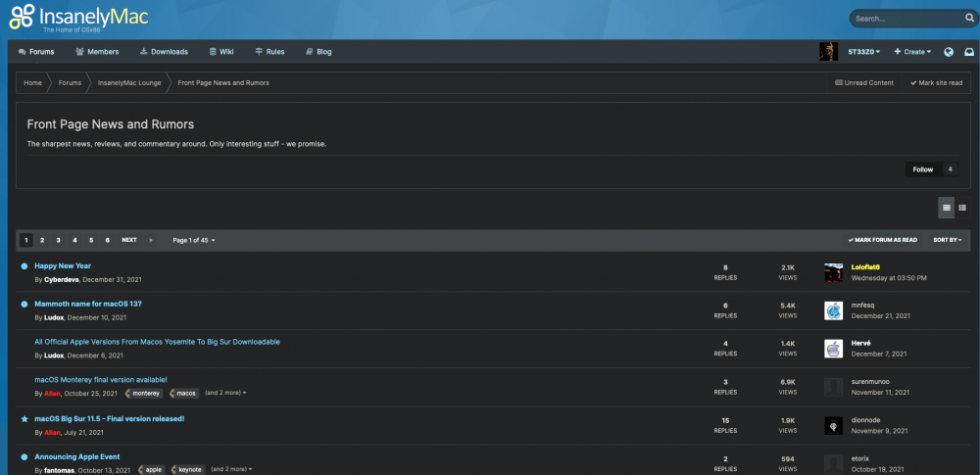
Task: Open macOS Big Sur 11.5 topic
Action: [110, 419]
